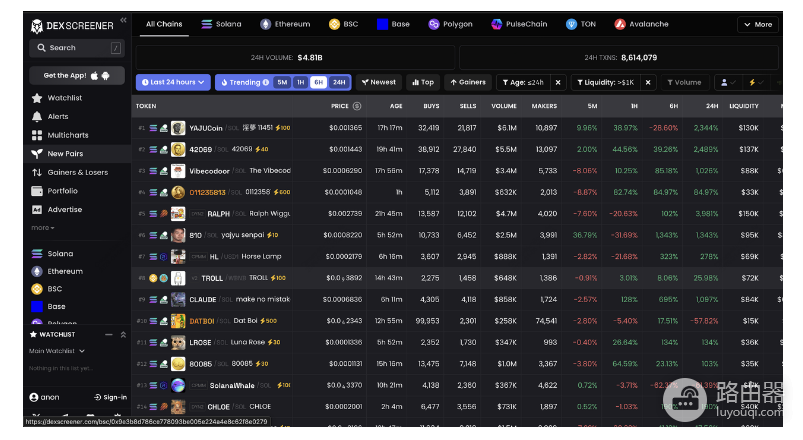Open Gainers & Losers page
The height and width of the screenshot is (440, 803).
[77, 172]
